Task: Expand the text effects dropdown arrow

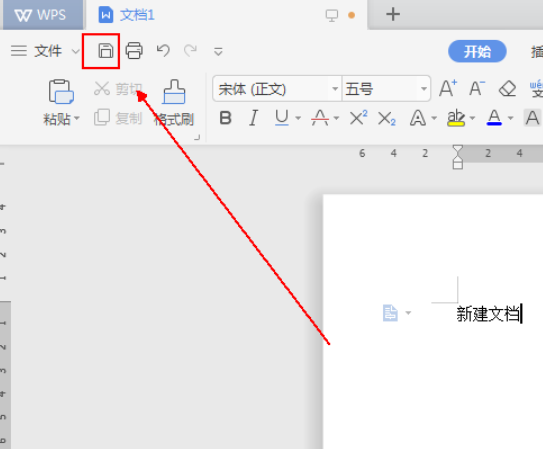Action: (434, 118)
